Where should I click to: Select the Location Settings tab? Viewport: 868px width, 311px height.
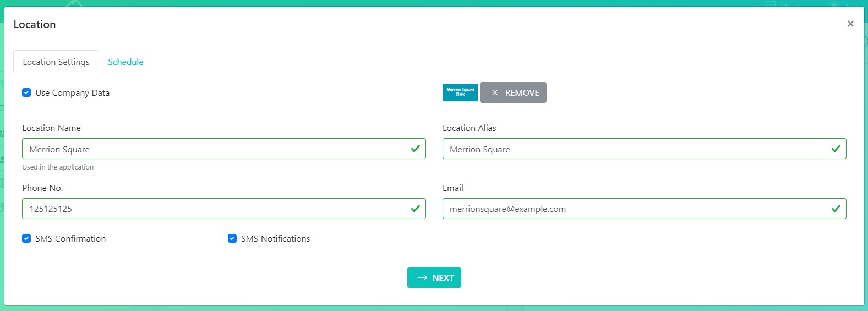point(56,62)
